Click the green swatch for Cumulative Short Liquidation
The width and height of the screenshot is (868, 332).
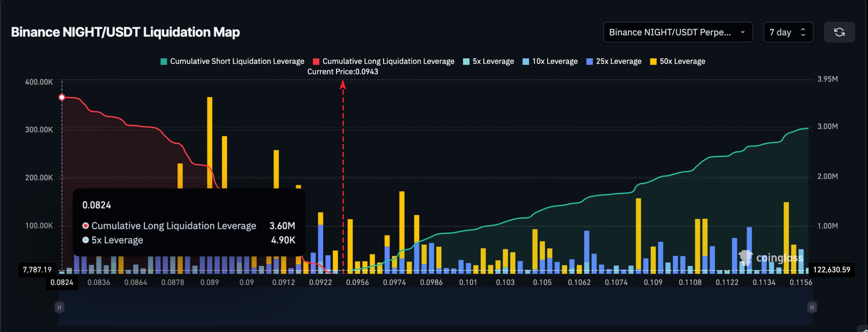(x=163, y=61)
